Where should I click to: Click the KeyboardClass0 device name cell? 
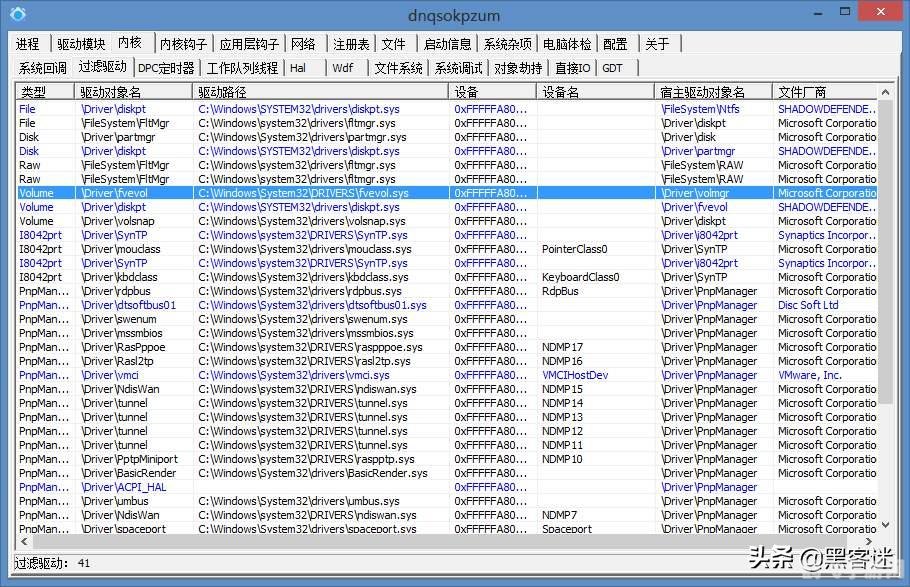tap(580, 277)
